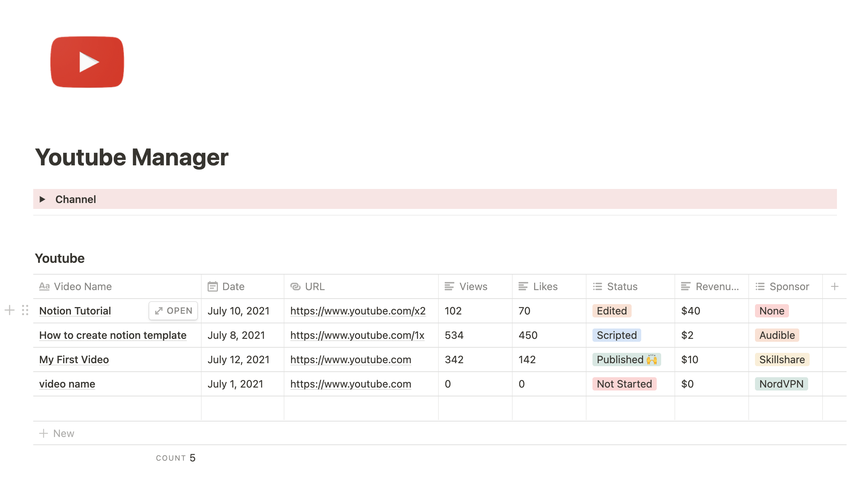The height and width of the screenshot is (485, 868).
Task: Add a row using the New button
Action: point(57,433)
